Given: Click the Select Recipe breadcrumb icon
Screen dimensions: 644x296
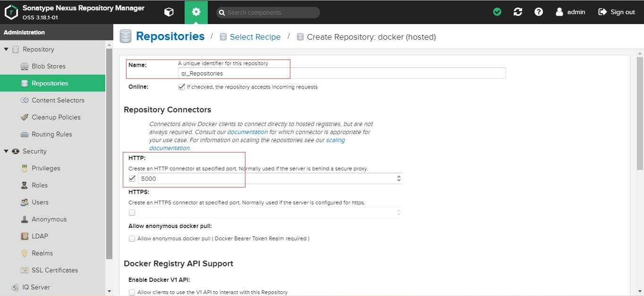Looking at the screenshot, I should click(223, 37).
